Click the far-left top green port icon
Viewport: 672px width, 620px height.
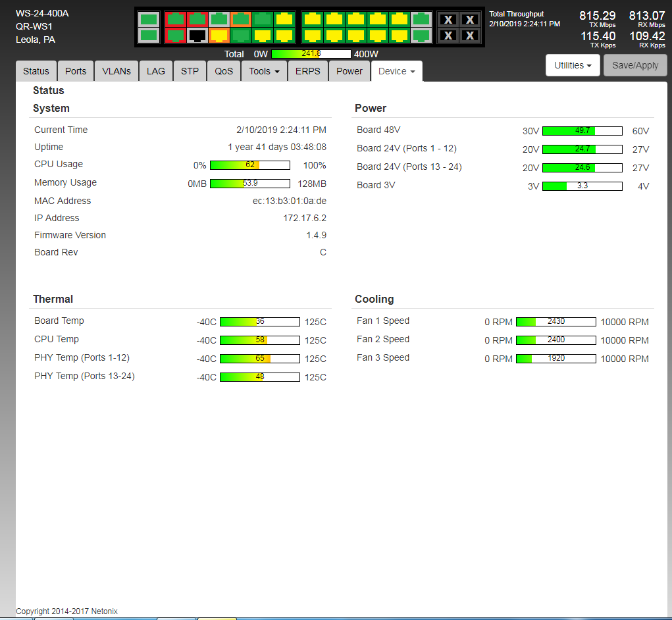pyautogui.click(x=149, y=19)
